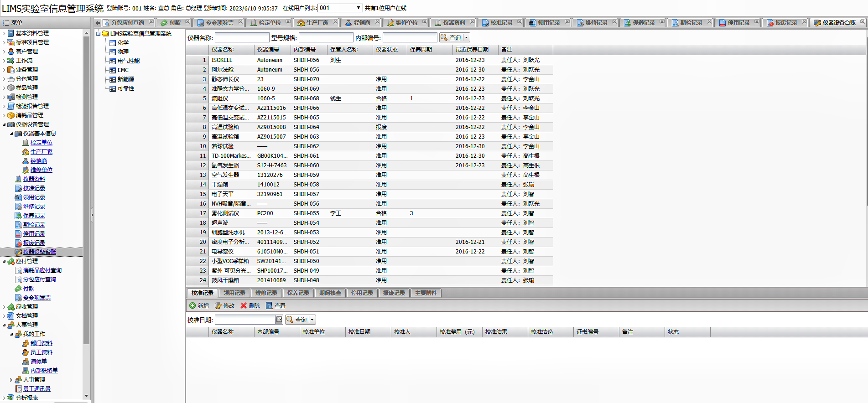Collapse the menu sidebar via splitter handle

coord(92,214)
